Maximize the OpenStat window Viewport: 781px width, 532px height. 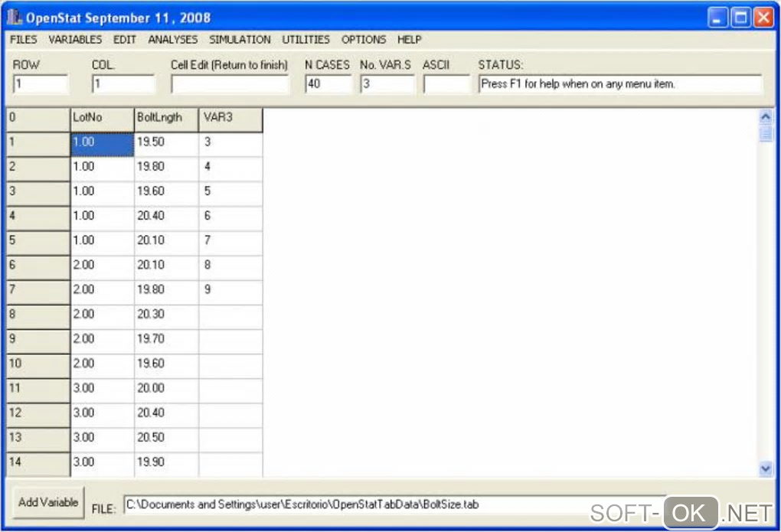tap(740, 18)
